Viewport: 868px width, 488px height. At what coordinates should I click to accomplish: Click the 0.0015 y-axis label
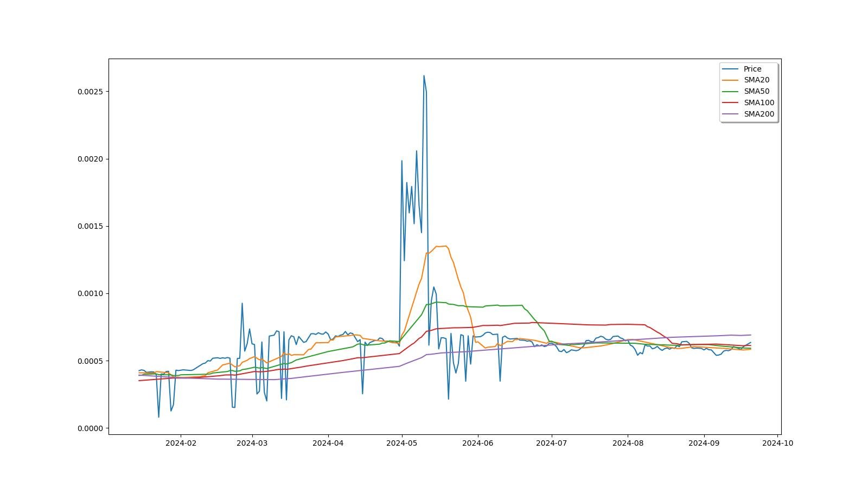[x=90, y=226]
